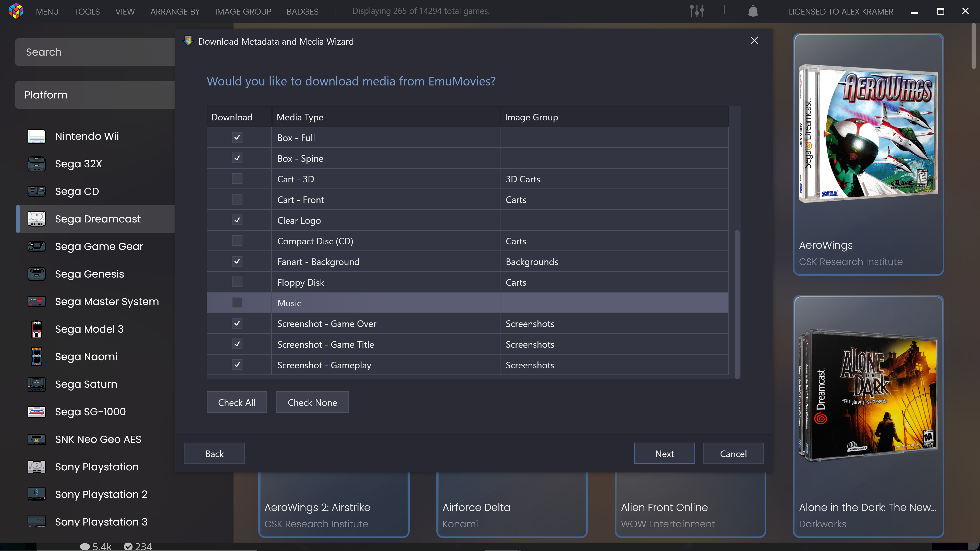Select the Sega Dreamcast console icon
This screenshot has width=980, height=551.
click(36, 219)
